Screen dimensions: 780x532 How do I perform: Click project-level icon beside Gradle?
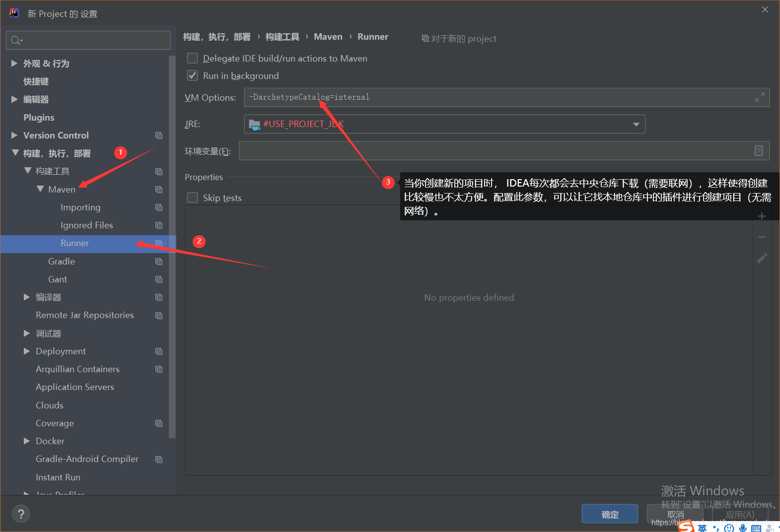(159, 262)
